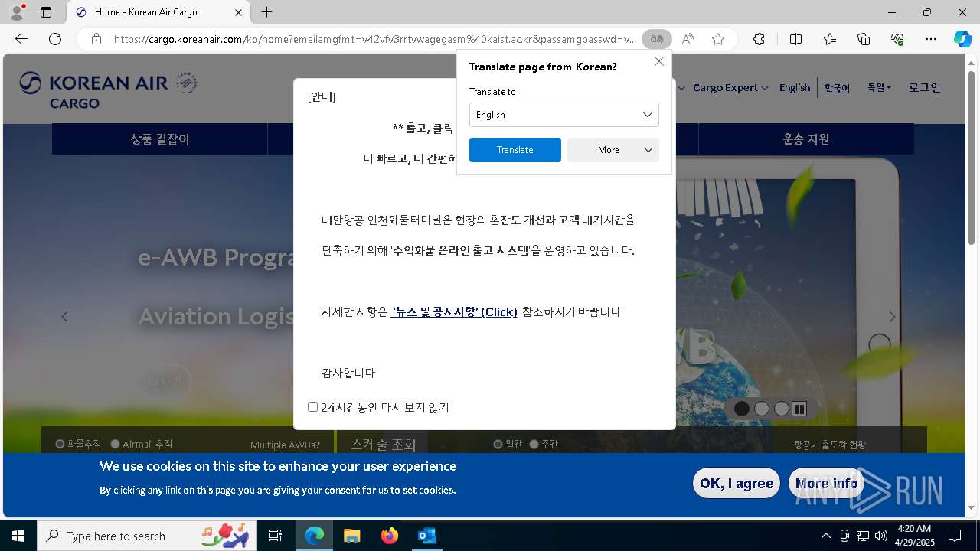
Task: Switch language to 한국어 link
Action: [x=837, y=88]
